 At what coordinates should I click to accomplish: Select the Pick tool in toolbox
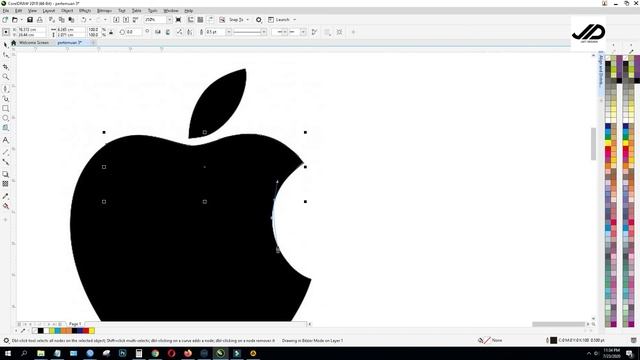[x=5, y=45]
